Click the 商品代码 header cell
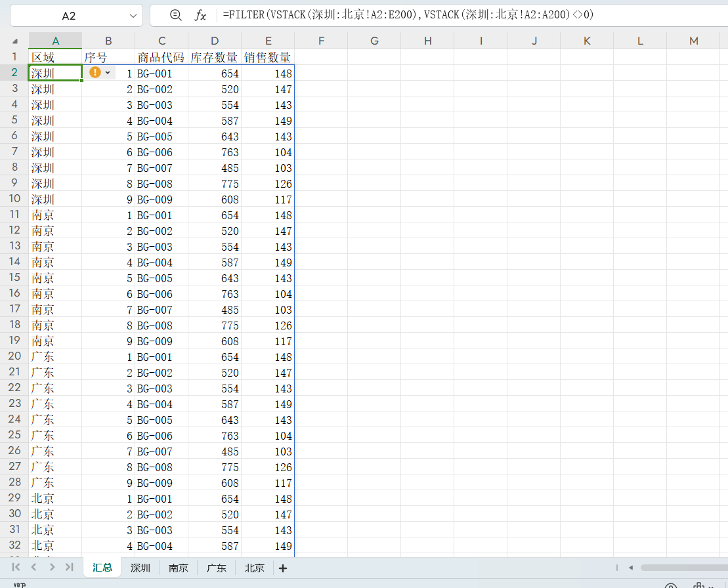The width and height of the screenshot is (728, 588). tap(161, 57)
